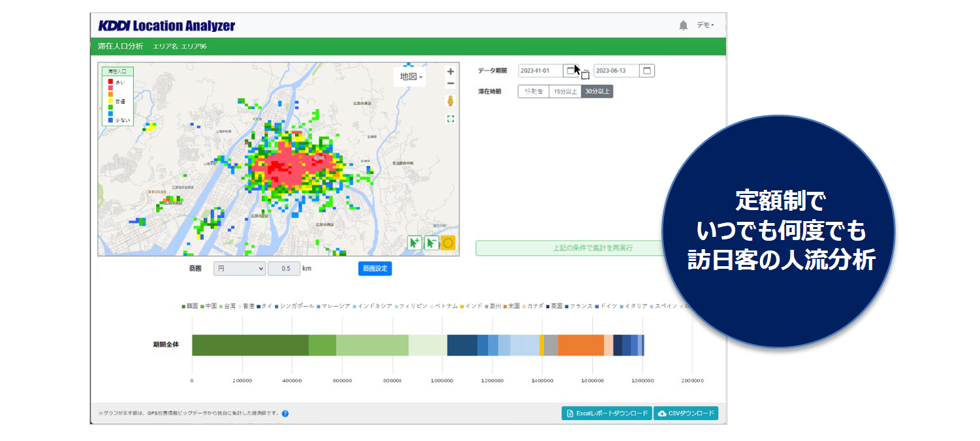Toggle 中国 in the chart legend

[208, 305]
